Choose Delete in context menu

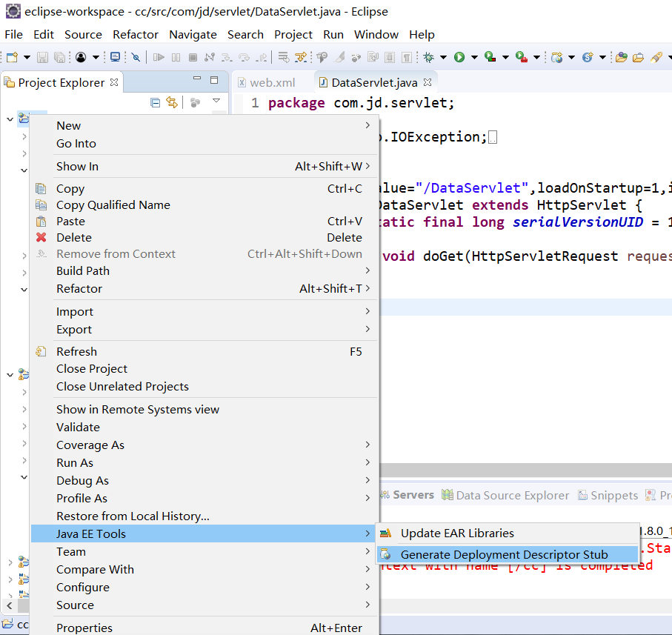pos(204,238)
